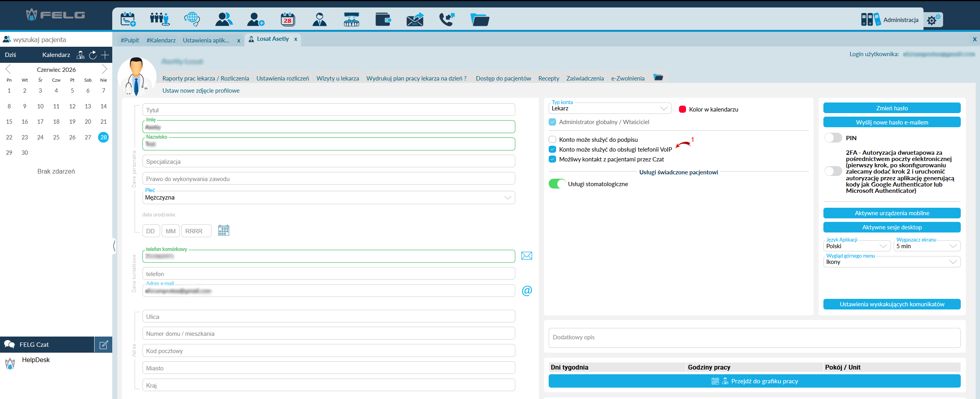Open folder icon after e-Zwolnienia
The width and height of the screenshot is (980, 399).
(658, 77)
